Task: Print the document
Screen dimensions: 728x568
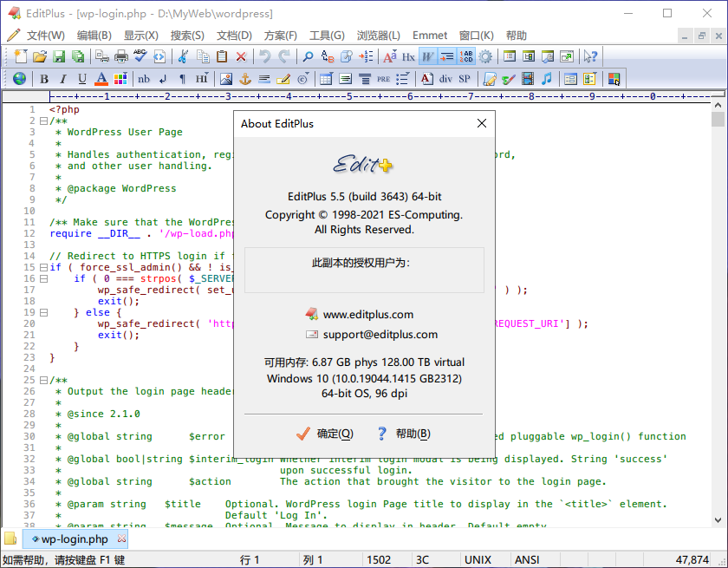Action: (x=120, y=56)
